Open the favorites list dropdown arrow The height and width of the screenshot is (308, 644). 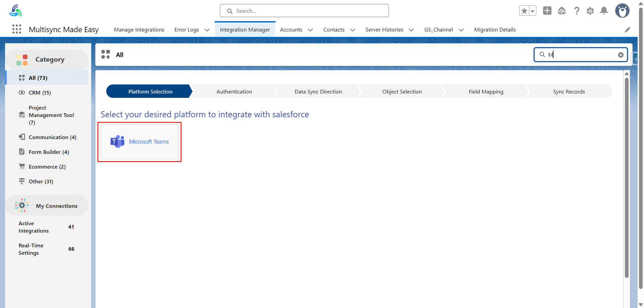coord(532,11)
